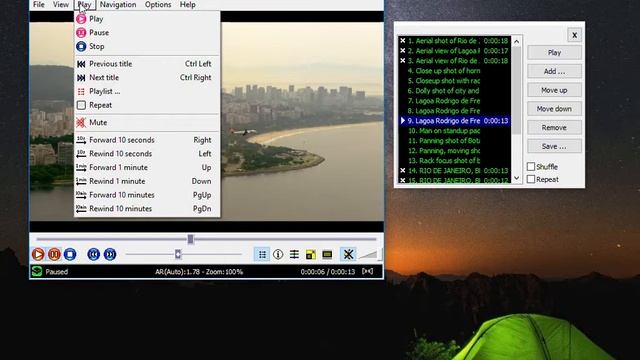This screenshot has height=360, width=640.
Task: Click Save ... button in playlist editor
Action: [554, 147]
